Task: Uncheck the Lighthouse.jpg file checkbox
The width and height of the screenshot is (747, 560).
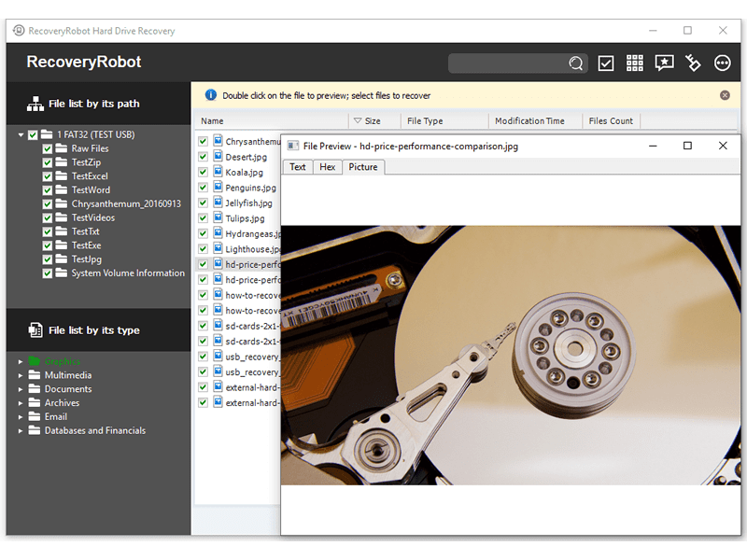Action: [203, 248]
